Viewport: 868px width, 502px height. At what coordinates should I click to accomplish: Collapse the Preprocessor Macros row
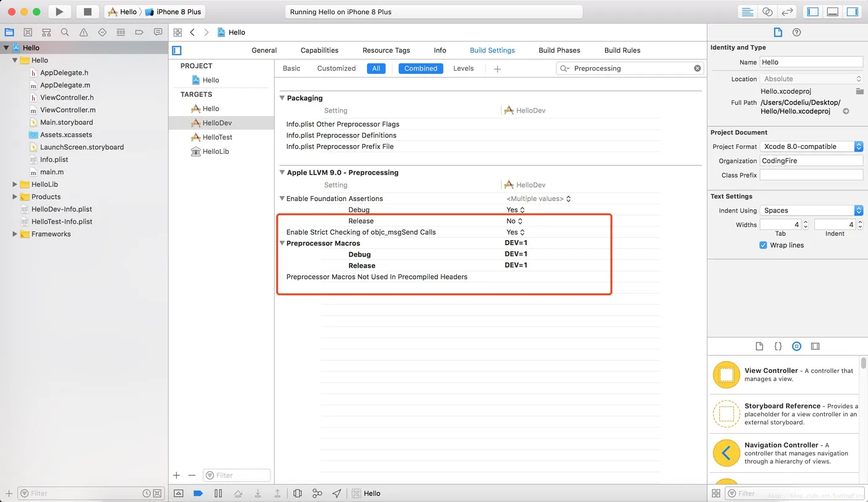tap(282, 243)
